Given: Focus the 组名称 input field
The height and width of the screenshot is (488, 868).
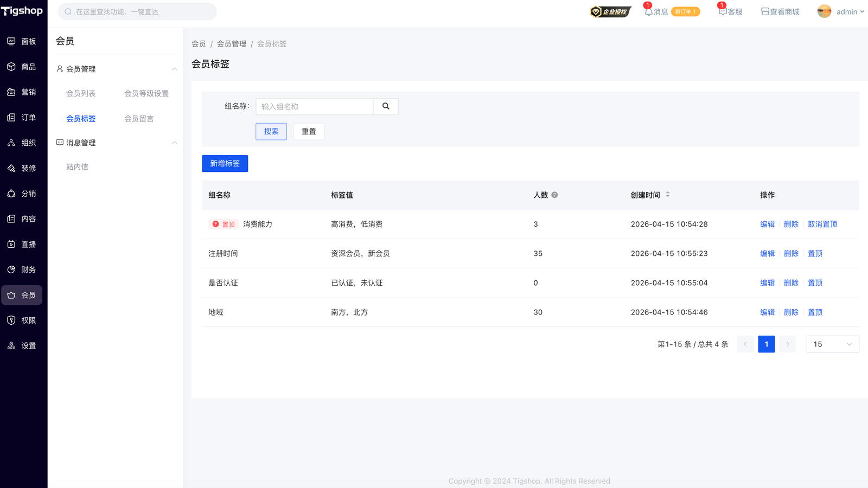Looking at the screenshot, I should click(314, 106).
